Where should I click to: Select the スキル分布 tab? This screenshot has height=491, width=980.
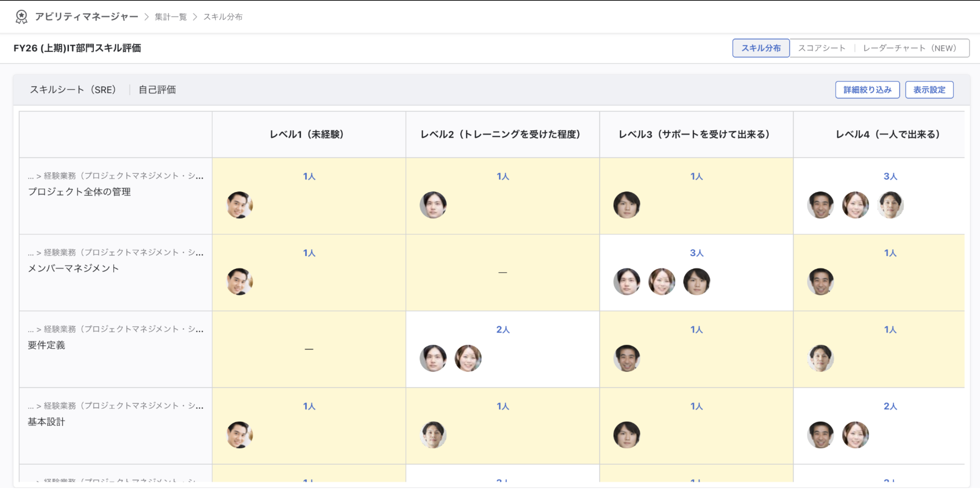click(x=761, y=48)
